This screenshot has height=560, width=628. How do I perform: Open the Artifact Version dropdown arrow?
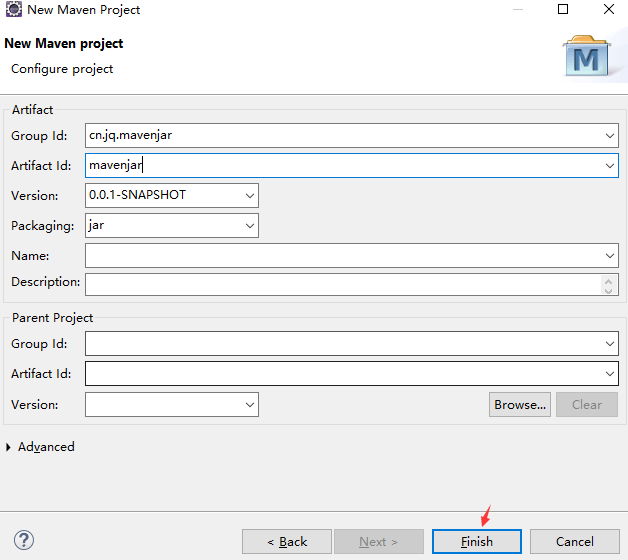tap(250, 195)
